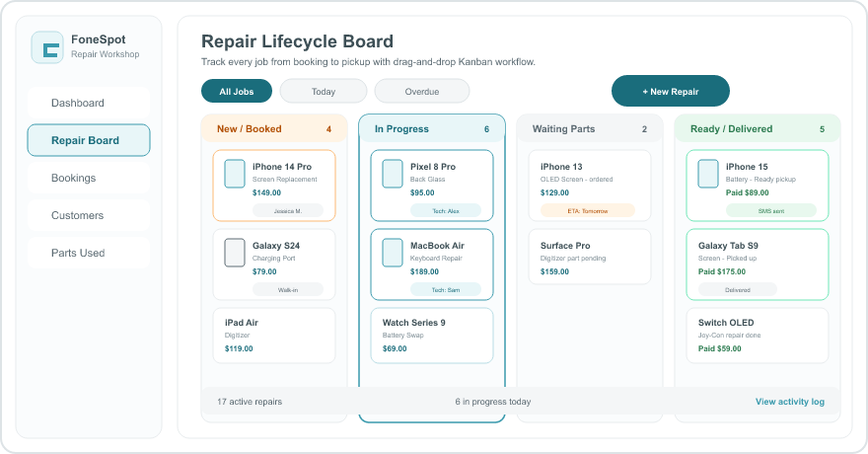Click the $95.00 price
The width and height of the screenshot is (868, 454).
click(422, 192)
